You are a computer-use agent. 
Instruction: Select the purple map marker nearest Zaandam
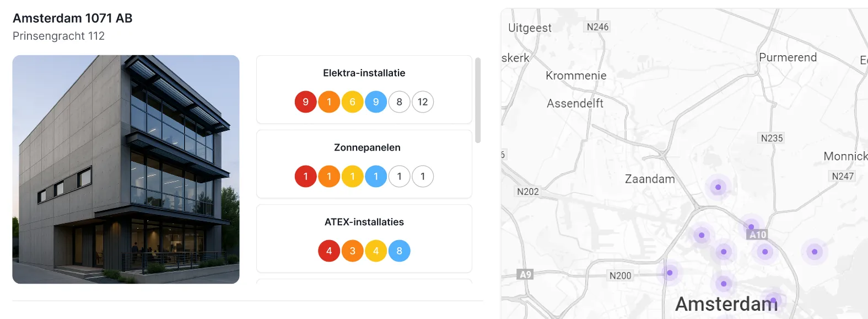718,187
